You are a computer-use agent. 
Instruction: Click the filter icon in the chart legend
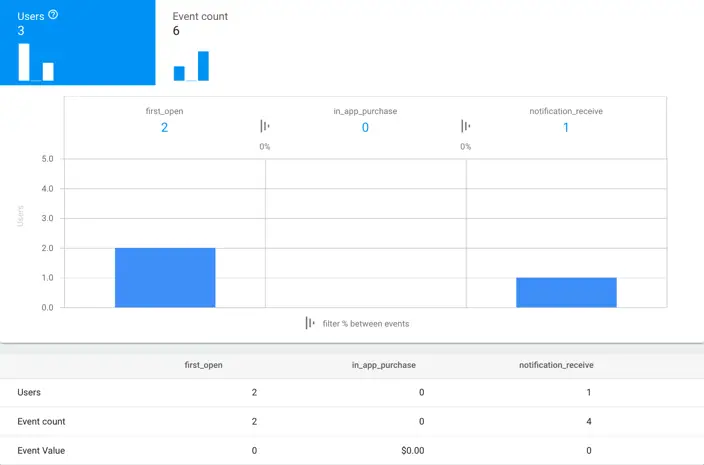click(x=311, y=323)
